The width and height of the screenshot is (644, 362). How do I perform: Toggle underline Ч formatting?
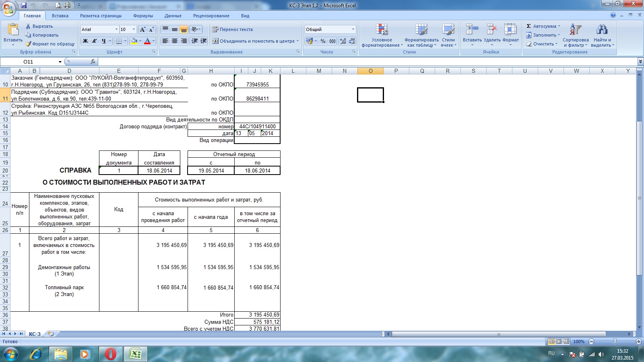tap(104, 41)
